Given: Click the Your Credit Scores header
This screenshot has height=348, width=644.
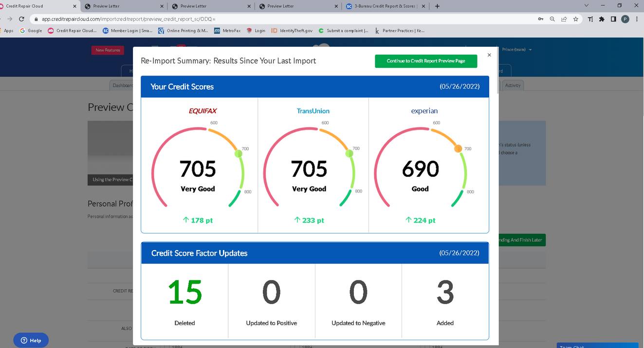Looking at the screenshot, I should (x=182, y=87).
